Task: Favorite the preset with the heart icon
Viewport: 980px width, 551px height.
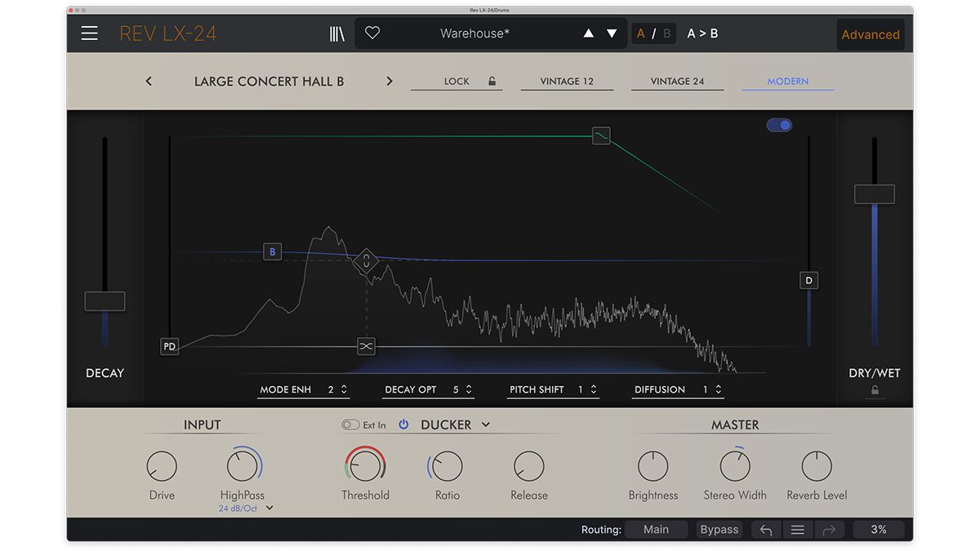Action: pyautogui.click(x=372, y=33)
